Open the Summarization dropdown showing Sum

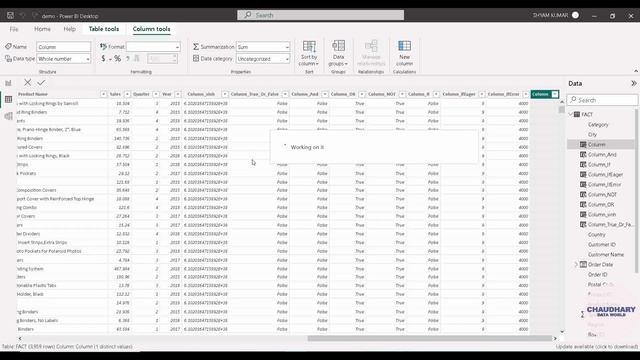263,47
